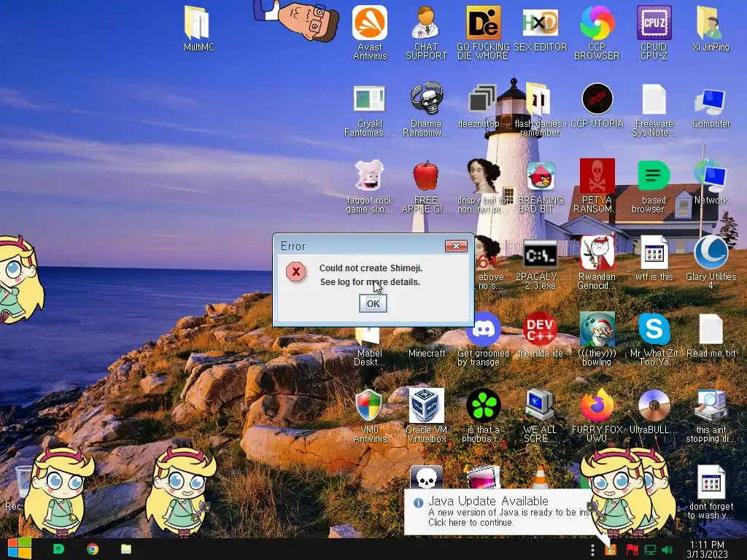Open the UltraBULL... disc icon
The height and width of the screenshot is (560, 747).
654,413
